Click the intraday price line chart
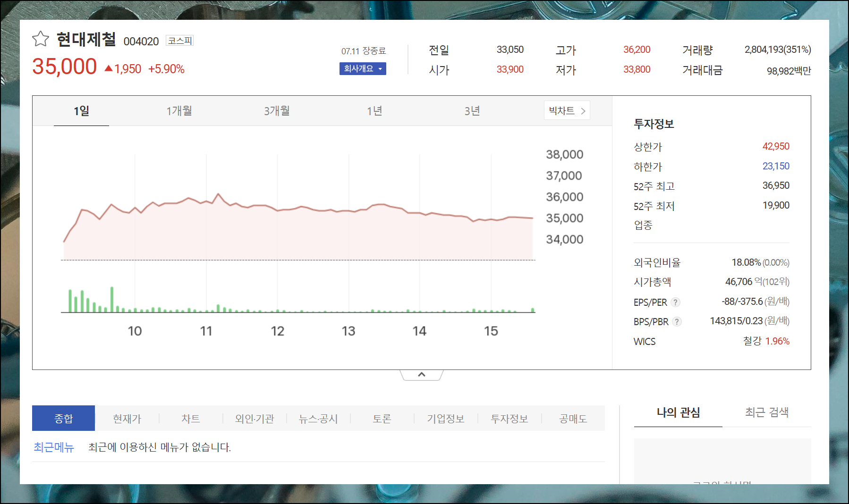 coord(298,227)
